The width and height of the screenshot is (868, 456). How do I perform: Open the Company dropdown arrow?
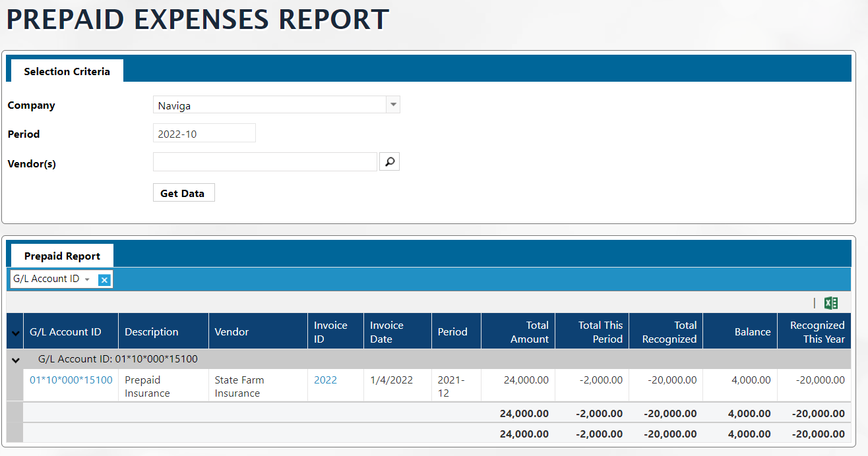point(393,105)
